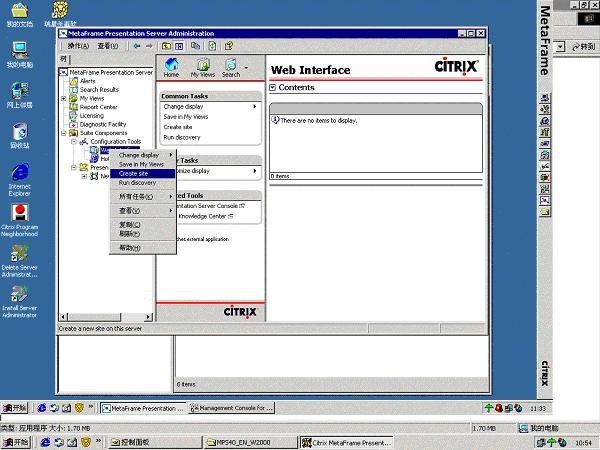This screenshot has height=450, width=600.
Task: Go forward with the right arrow toolbar button
Action: [x=149, y=46]
